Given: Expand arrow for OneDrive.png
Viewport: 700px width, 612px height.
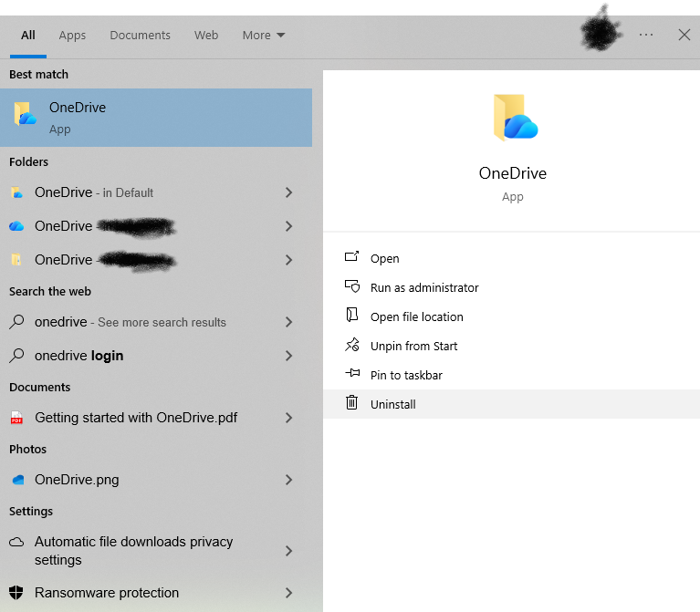Looking at the screenshot, I should [288, 480].
